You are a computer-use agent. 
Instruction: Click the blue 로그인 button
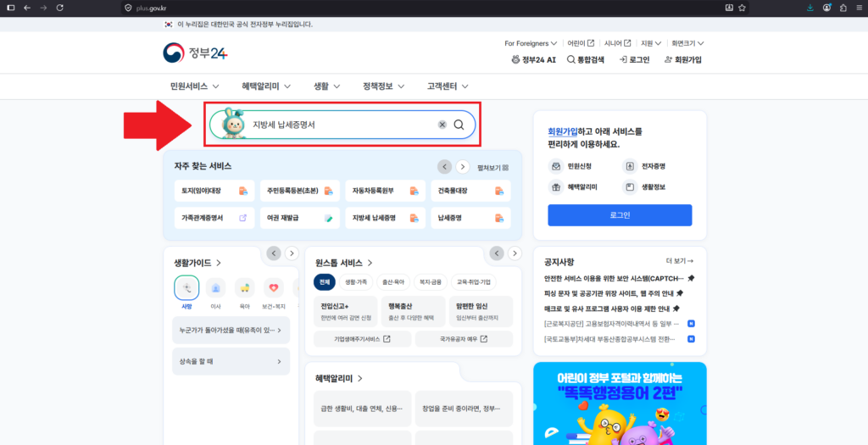click(620, 215)
